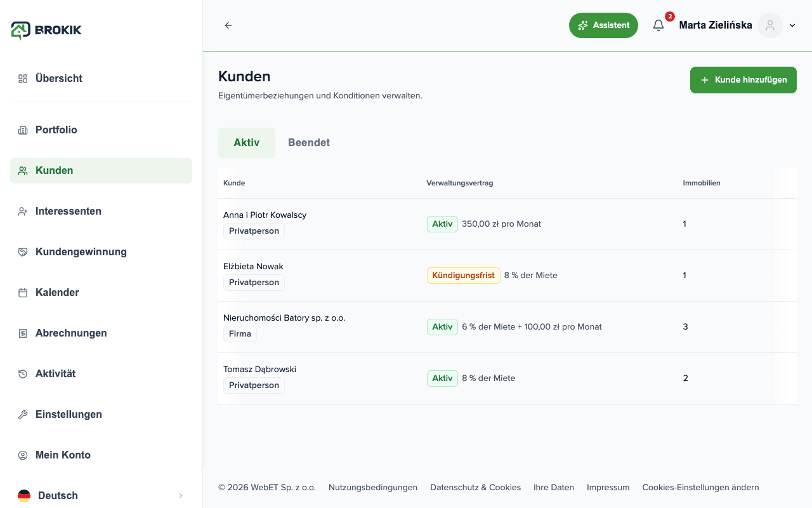Viewport: 812px width, 508px height.
Task: Click the Portfolio building icon
Action: pos(23,130)
